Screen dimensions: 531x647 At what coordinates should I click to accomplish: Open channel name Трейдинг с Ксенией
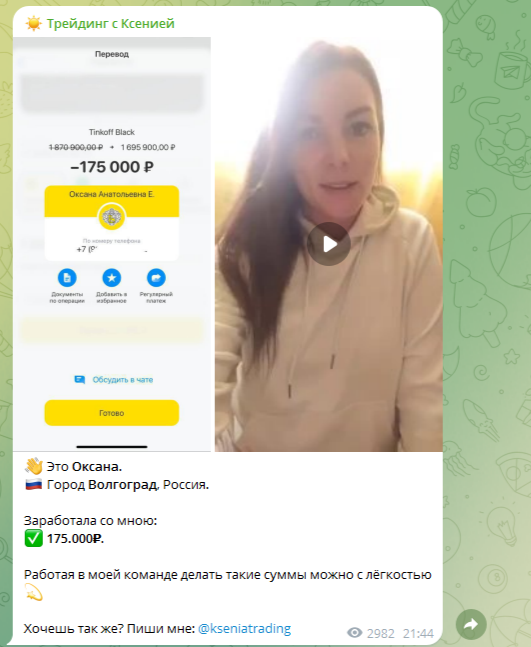[111, 24]
